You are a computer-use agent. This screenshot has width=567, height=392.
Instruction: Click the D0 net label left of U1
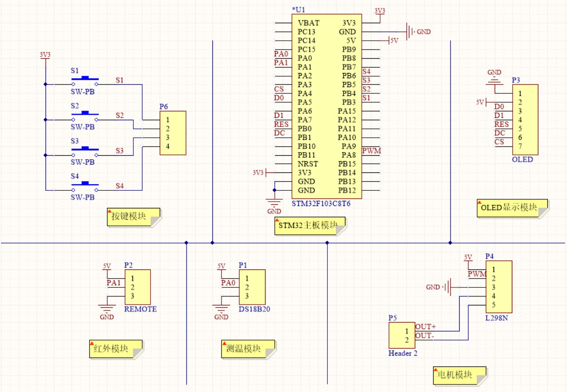[279, 98]
